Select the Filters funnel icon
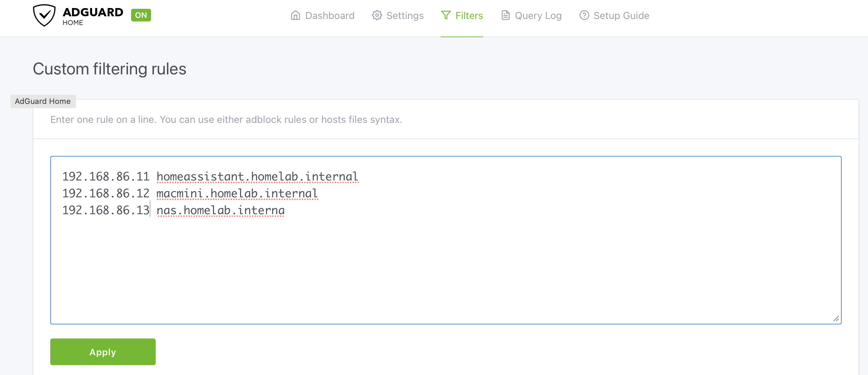 (x=446, y=15)
